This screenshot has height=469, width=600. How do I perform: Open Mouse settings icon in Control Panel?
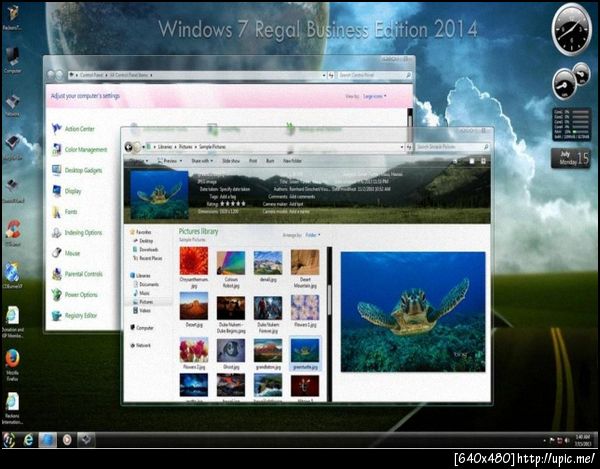pos(57,253)
